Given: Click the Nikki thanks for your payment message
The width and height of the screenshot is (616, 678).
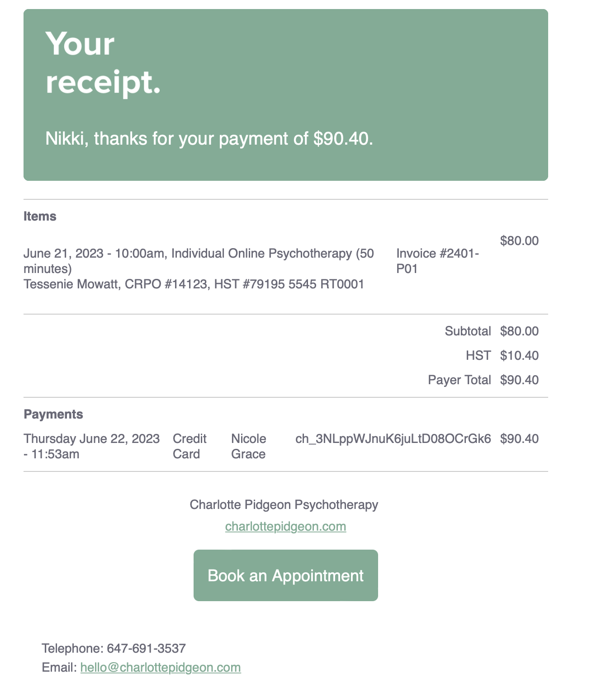Looking at the screenshot, I should [209, 139].
